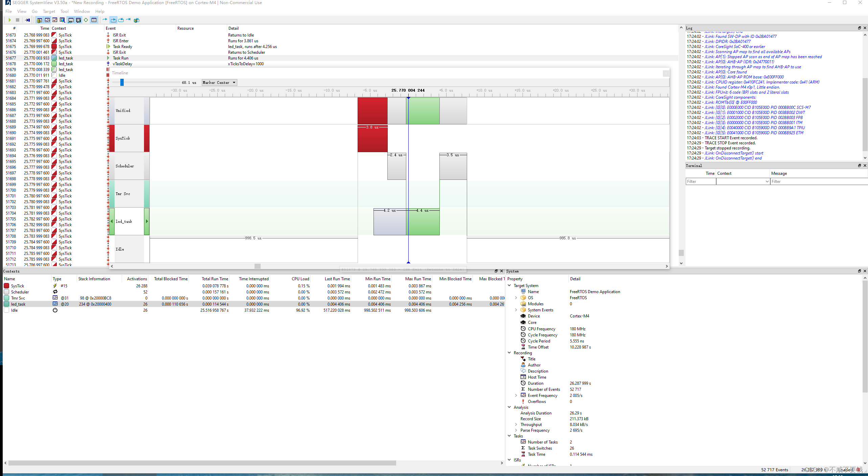Sort Contexts by the Activations column
Screen dimensions: 868x476
[137, 279]
